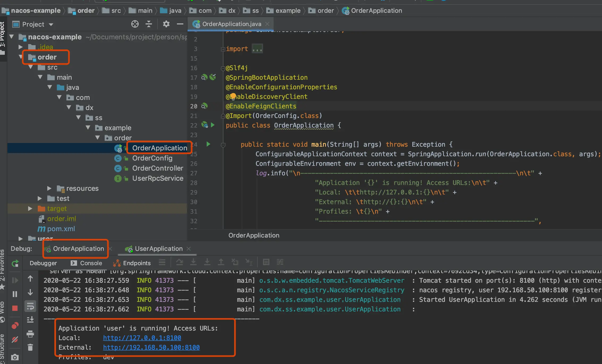Print the console output
The image size is (602, 364).
[x=30, y=334]
